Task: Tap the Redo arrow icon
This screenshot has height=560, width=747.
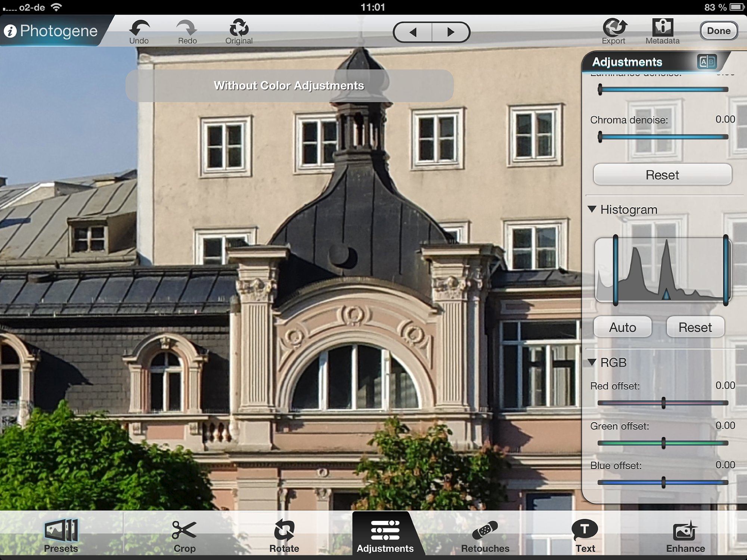Action: [187, 28]
